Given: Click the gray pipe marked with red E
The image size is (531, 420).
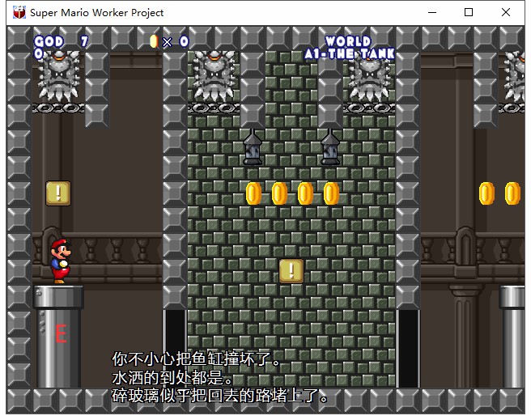Looking at the screenshot, I should click(58, 337).
